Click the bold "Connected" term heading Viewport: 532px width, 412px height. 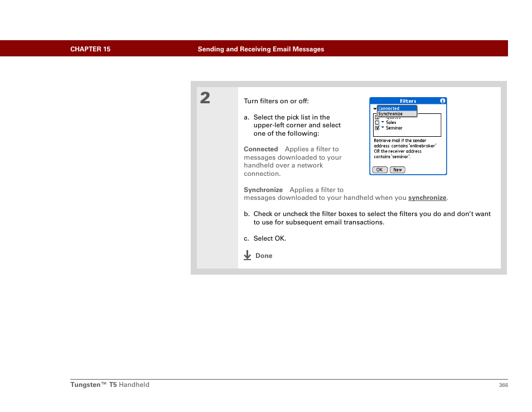point(260,149)
